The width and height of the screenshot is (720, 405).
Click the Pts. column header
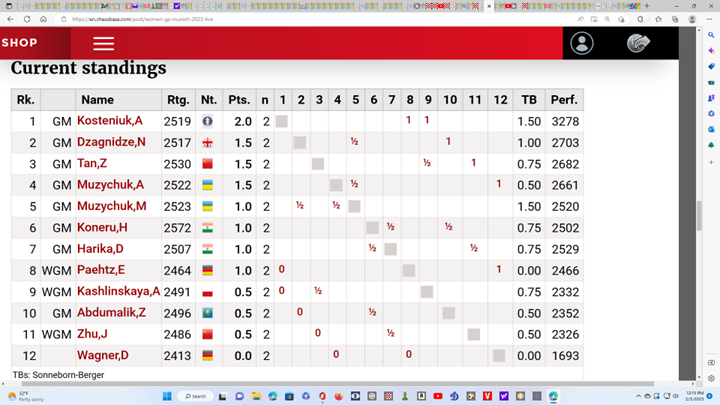pyautogui.click(x=239, y=100)
